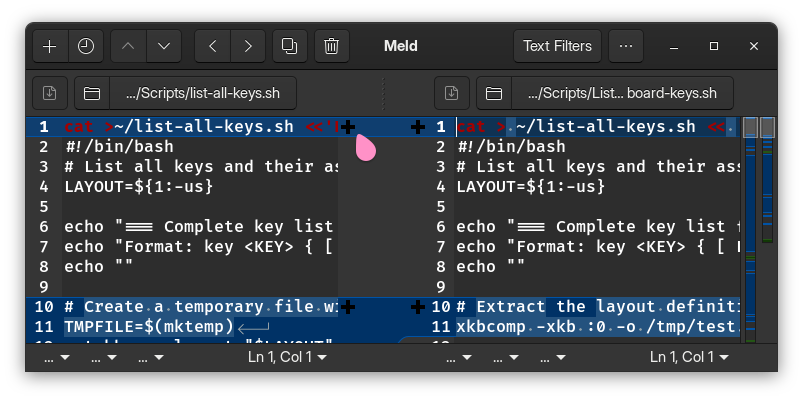Open the Text Filters menu

[558, 46]
